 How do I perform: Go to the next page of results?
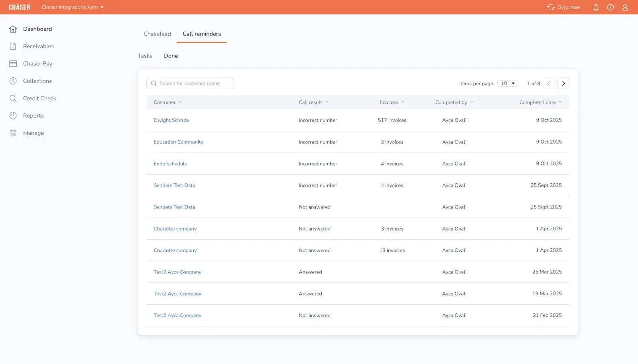click(563, 83)
